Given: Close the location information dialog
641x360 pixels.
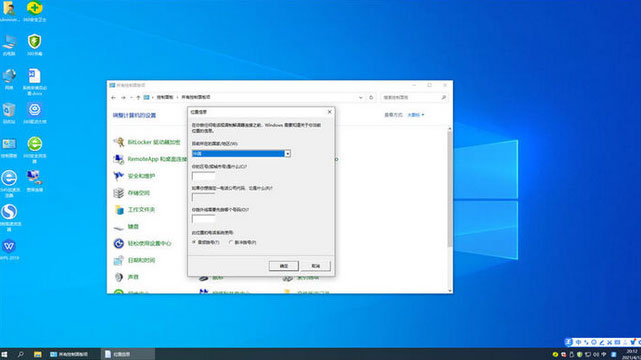Looking at the screenshot, I should (x=329, y=112).
